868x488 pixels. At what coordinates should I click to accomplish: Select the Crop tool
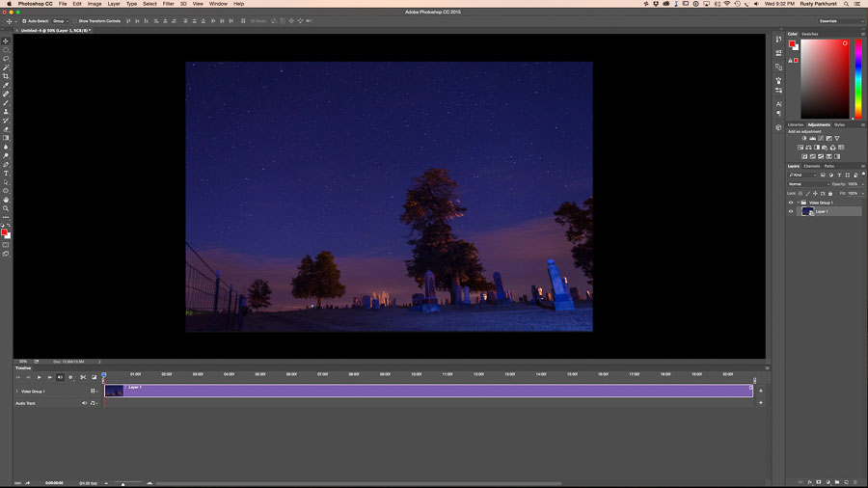[x=6, y=76]
